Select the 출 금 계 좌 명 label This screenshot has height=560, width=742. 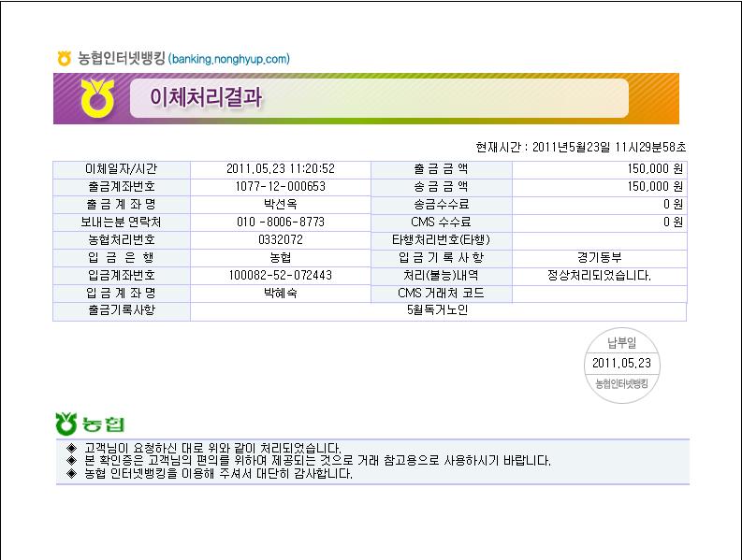point(122,205)
